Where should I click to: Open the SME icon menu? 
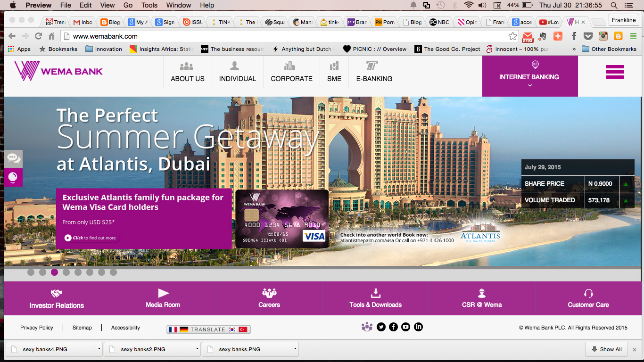[334, 66]
